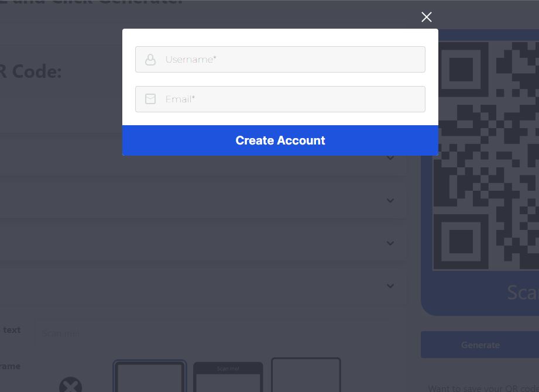Click the 'Scan me!' frame text field
Viewport: 539px width, 392px height.
coord(211,333)
